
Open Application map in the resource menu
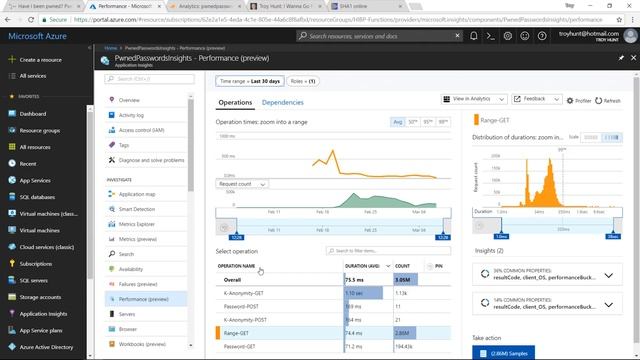(137, 194)
